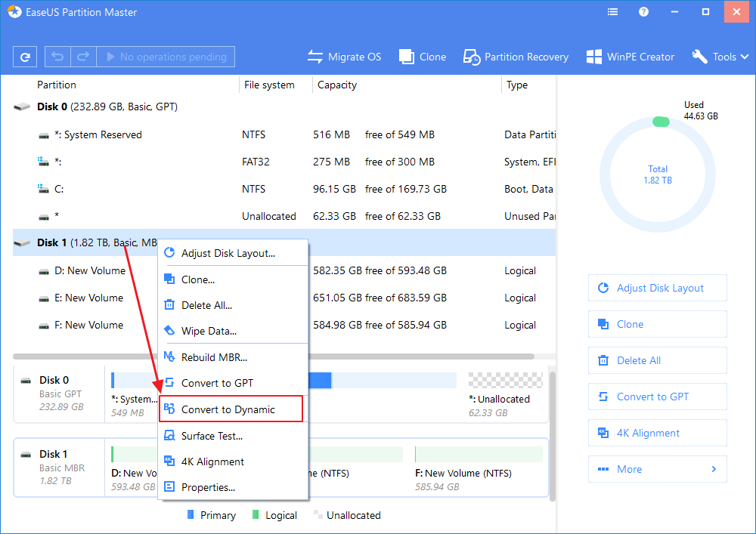
Task: Click the green Logical legend swatch
Action: (x=256, y=514)
